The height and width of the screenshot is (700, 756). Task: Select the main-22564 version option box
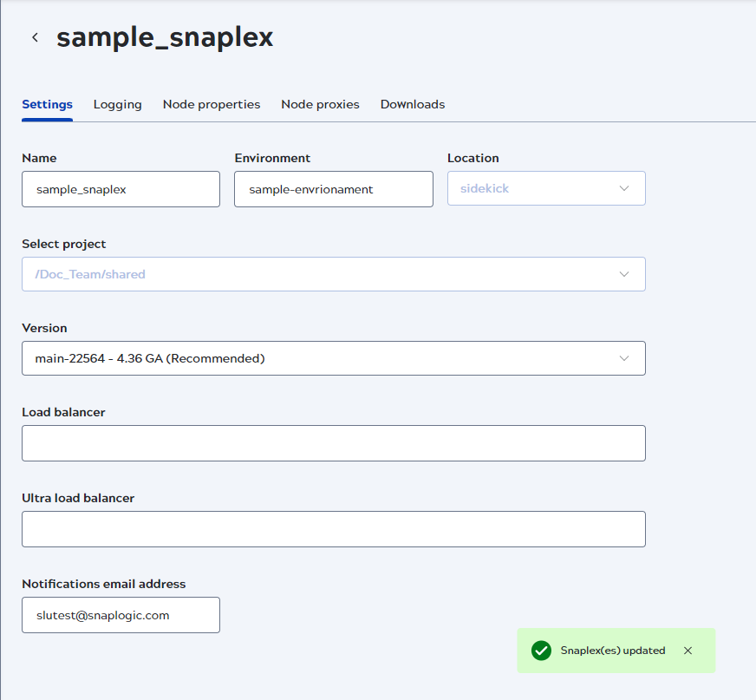tap(333, 358)
